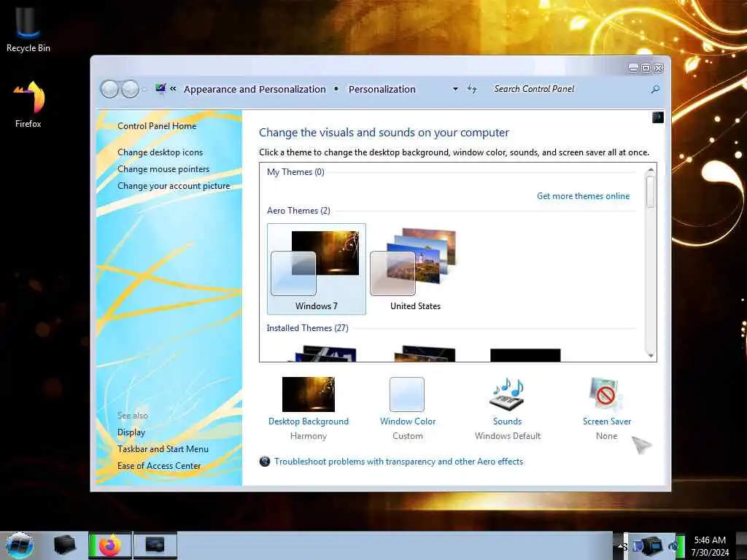The height and width of the screenshot is (560, 747).
Task: Click the Sounds text link
Action: coord(508,421)
